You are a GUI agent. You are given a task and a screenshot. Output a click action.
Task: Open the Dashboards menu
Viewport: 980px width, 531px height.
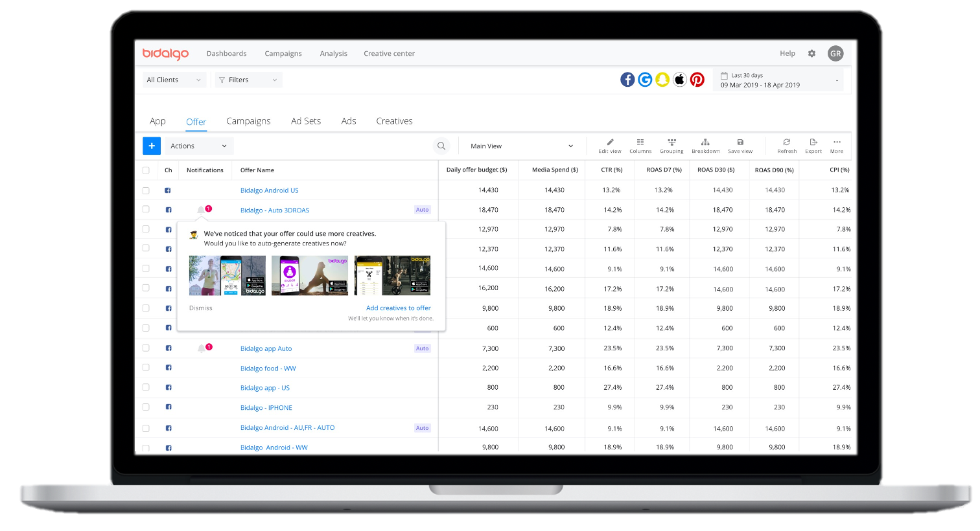point(227,54)
